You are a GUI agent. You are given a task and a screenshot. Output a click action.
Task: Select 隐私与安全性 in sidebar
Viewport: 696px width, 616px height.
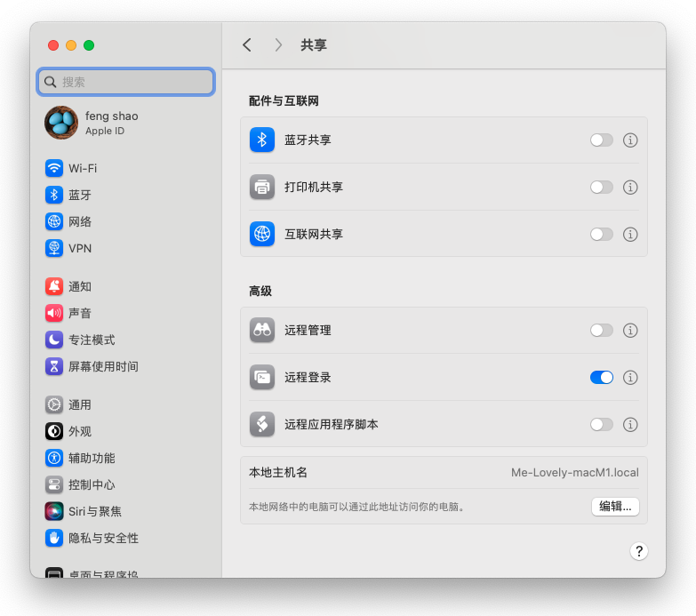tap(103, 538)
